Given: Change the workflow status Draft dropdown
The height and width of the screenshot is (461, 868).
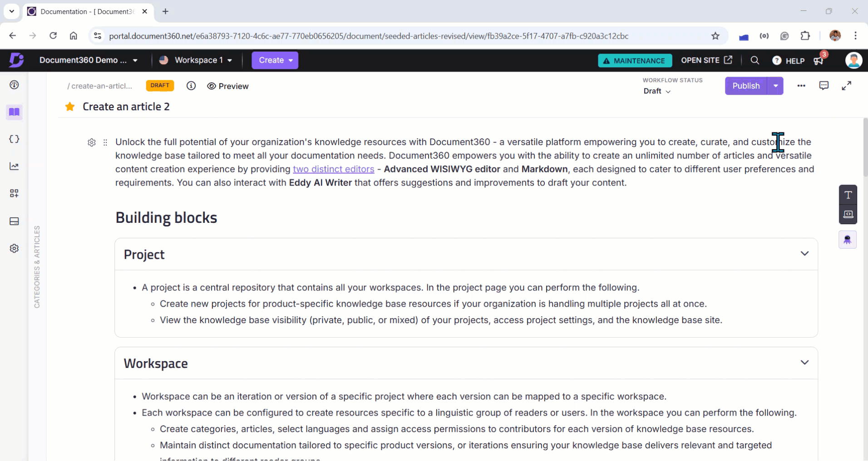Looking at the screenshot, I should (656, 91).
